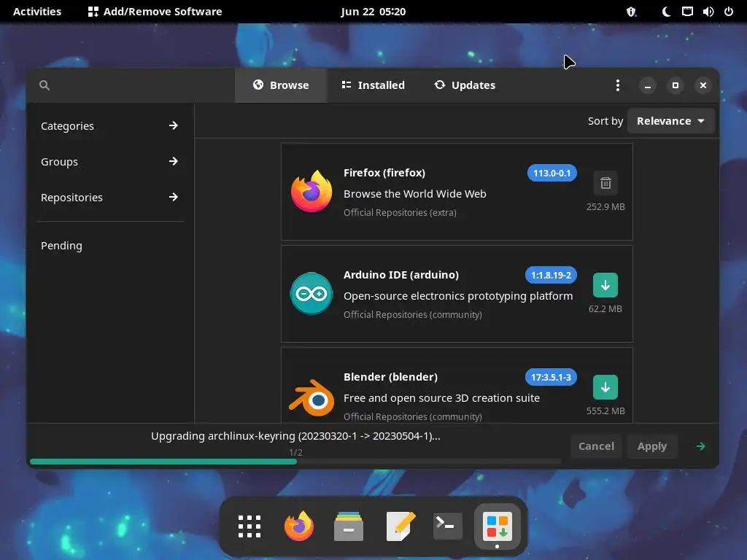The image size is (747, 560).
Task: Open Files manager from the dock
Action: pos(349,526)
